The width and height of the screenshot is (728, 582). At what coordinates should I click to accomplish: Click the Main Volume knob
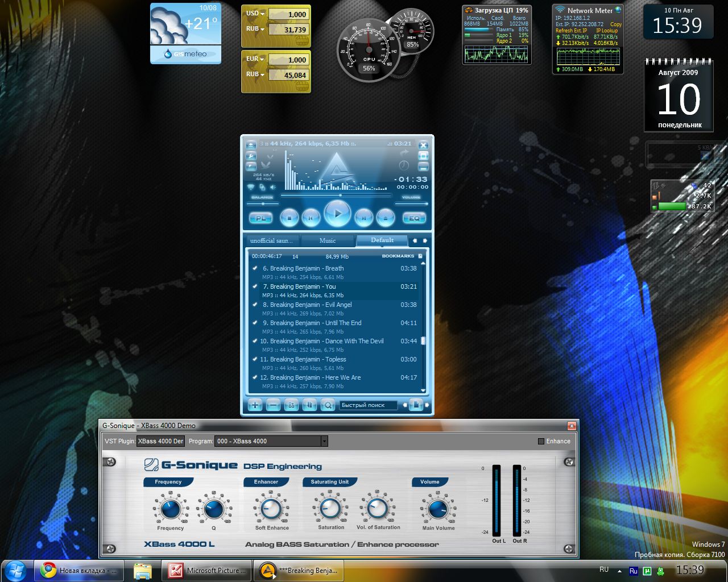pos(438,509)
